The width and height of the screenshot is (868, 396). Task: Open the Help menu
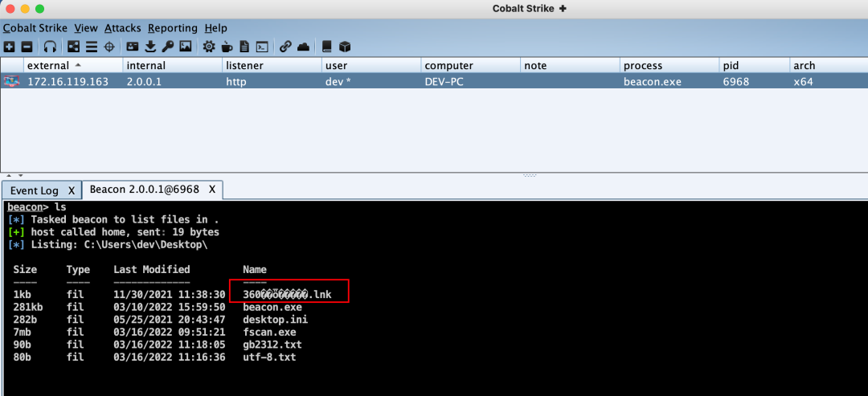coord(216,27)
